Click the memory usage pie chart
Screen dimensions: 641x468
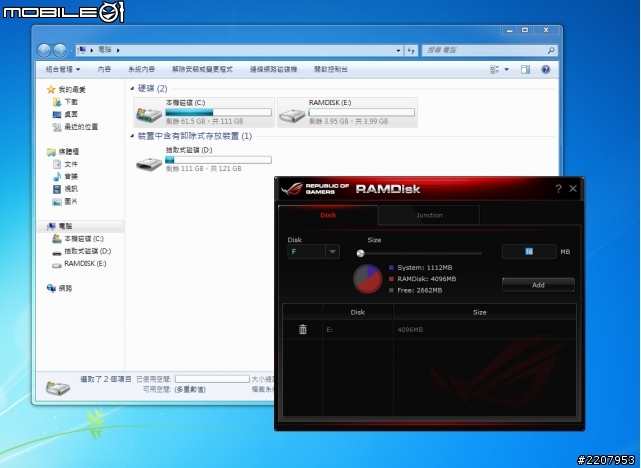coord(368,279)
